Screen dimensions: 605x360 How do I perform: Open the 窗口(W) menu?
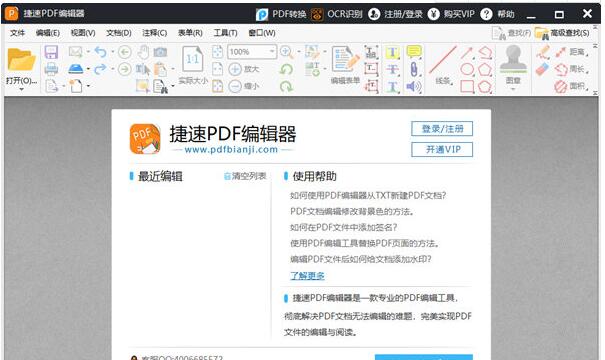click(x=262, y=33)
